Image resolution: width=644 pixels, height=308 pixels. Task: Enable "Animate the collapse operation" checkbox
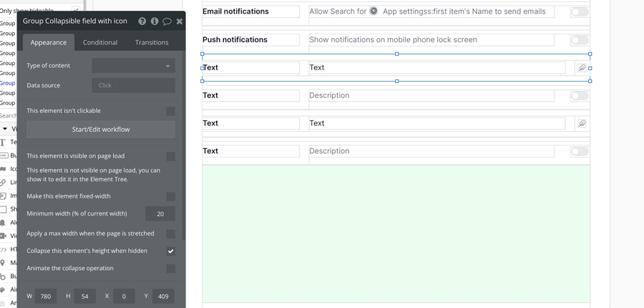coord(170,269)
